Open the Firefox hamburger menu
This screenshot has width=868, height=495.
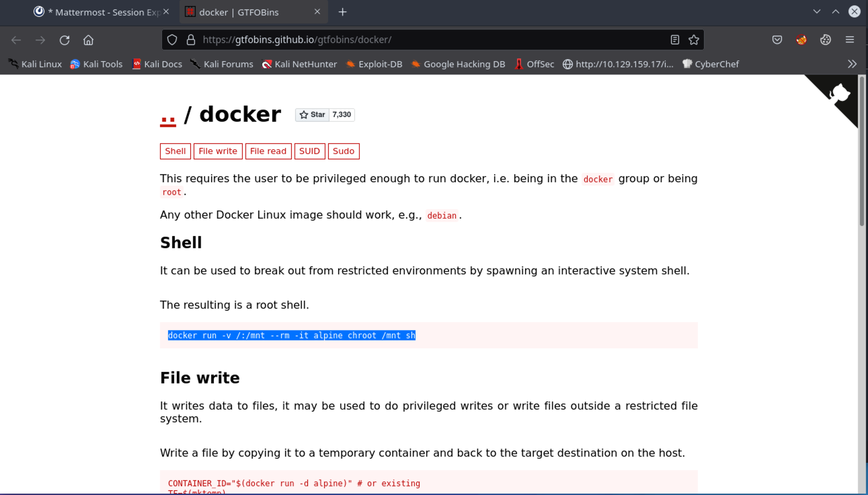[x=850, y=40]
